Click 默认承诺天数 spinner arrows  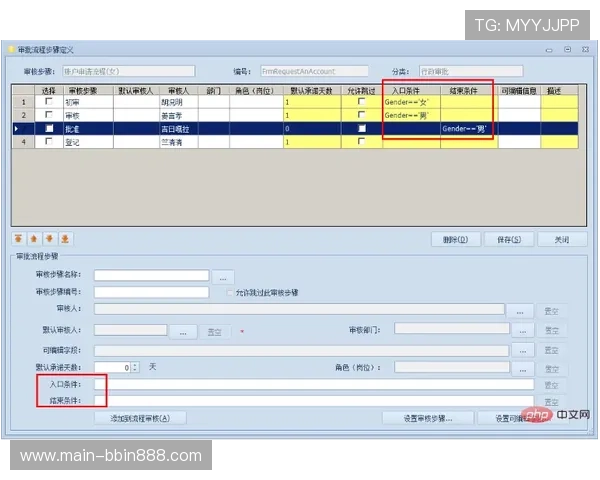point(135,367)
